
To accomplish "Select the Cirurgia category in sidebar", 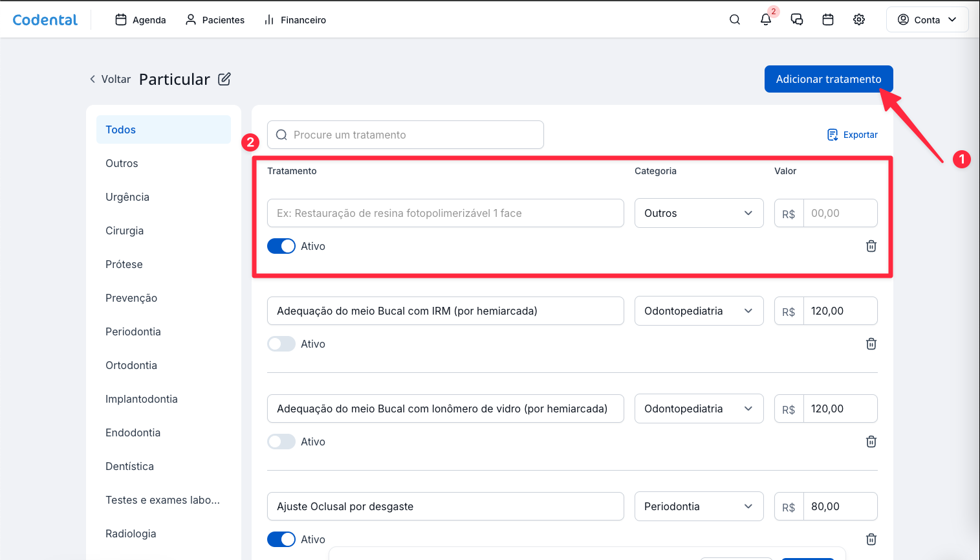I will [125, 230].
